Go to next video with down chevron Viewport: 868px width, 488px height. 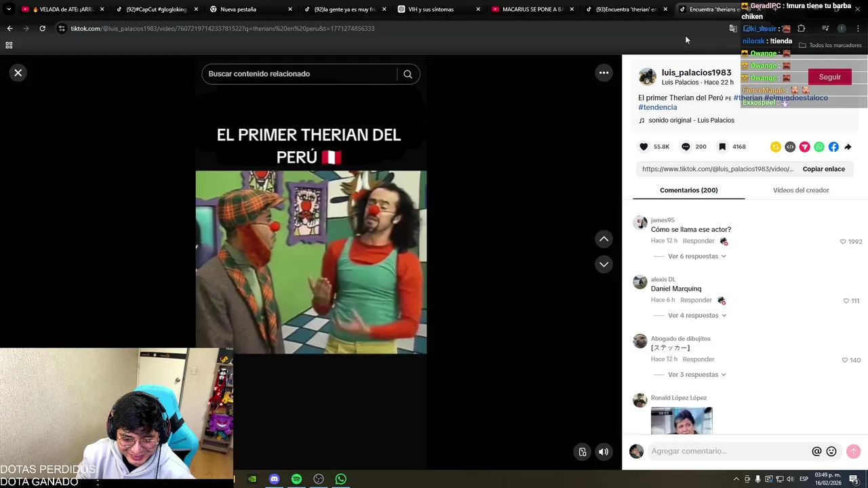click(x=604, y=264)
